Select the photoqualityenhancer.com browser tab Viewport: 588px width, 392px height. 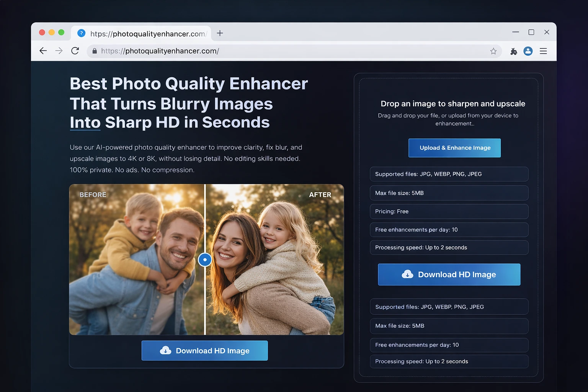[142, 34]
